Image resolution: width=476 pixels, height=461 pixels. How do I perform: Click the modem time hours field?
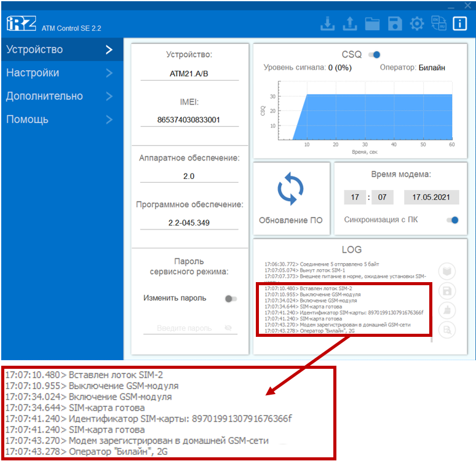pos(355,198)
